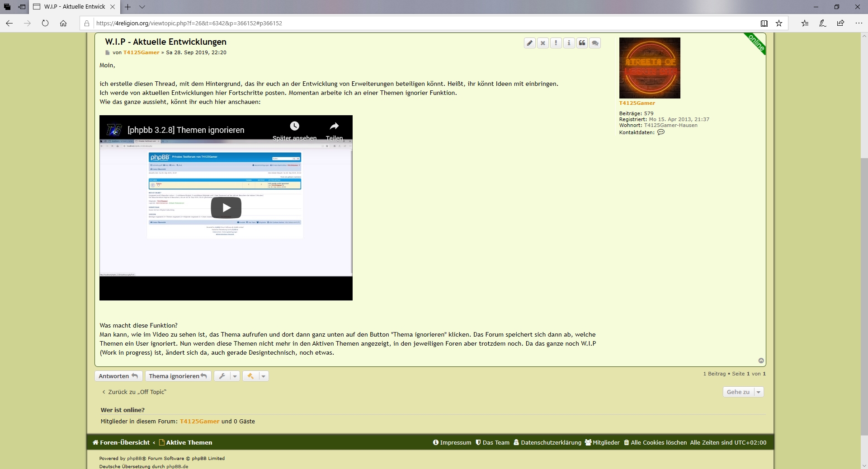Click the speech bubbles icon in post toolbar
The height and width of the screenshot is (469, 868).
coord(595,43)
